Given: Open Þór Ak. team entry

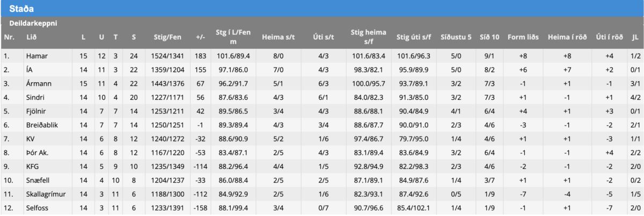Looking at the screenshot, I should tap(38, 153).
